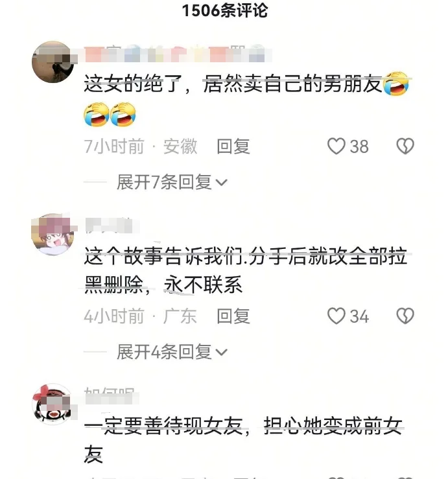Open the first commenter's avatar
Image resolution: width=448 pixels, height=479 pixels.
point(53,62)
